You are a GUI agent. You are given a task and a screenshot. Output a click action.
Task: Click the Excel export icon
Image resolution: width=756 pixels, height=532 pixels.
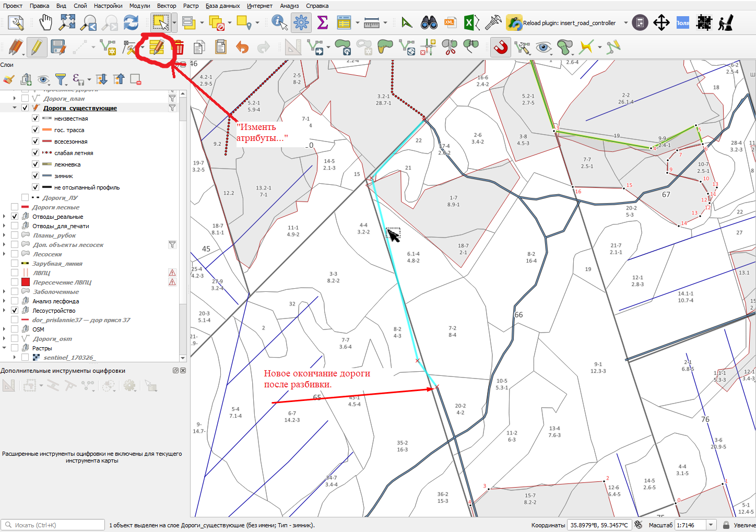(x=471, y=23)
